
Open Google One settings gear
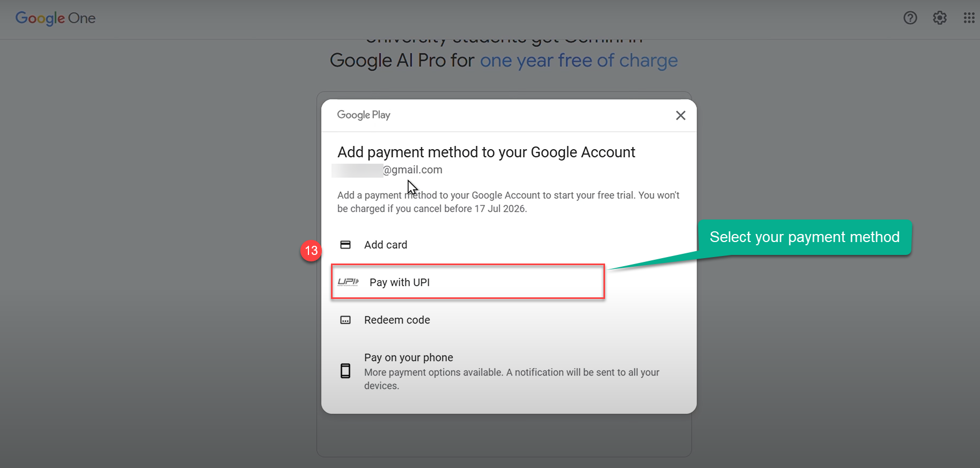[940, 18]
